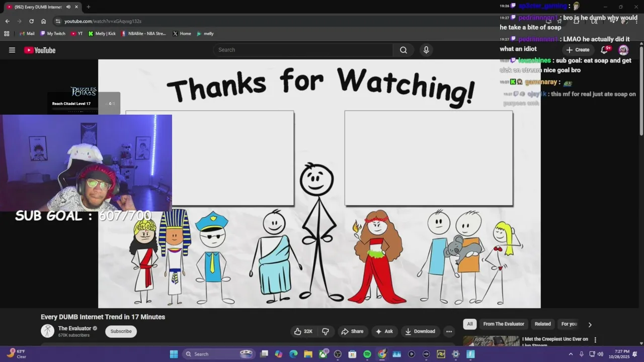This screenshot has width=644, height=362.
Task: Open the Windows Start menu
Action: click(174, 354)
